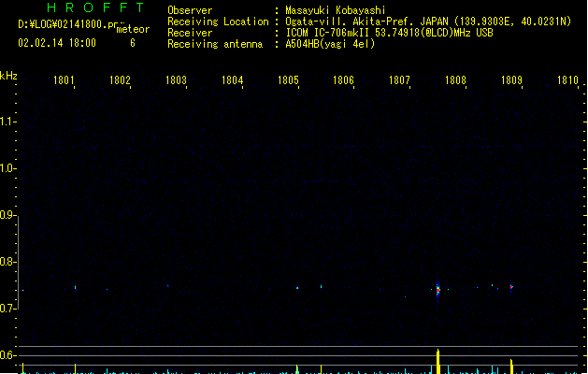The width and height of the screenshot is (588, 374).
Task: Click the 1808 time axis marker
Action: coord(455,79)
